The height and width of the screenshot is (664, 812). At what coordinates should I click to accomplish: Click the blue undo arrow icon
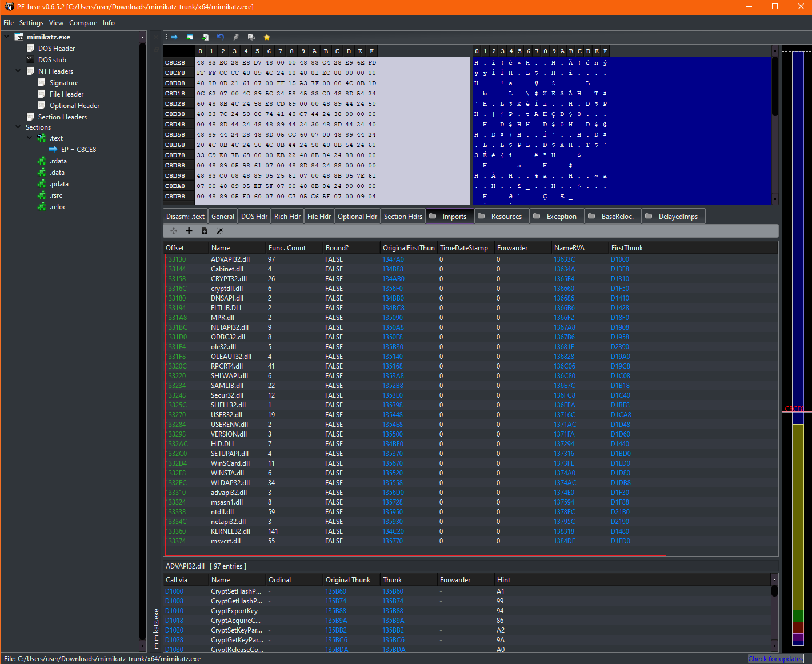coord(221,37)
